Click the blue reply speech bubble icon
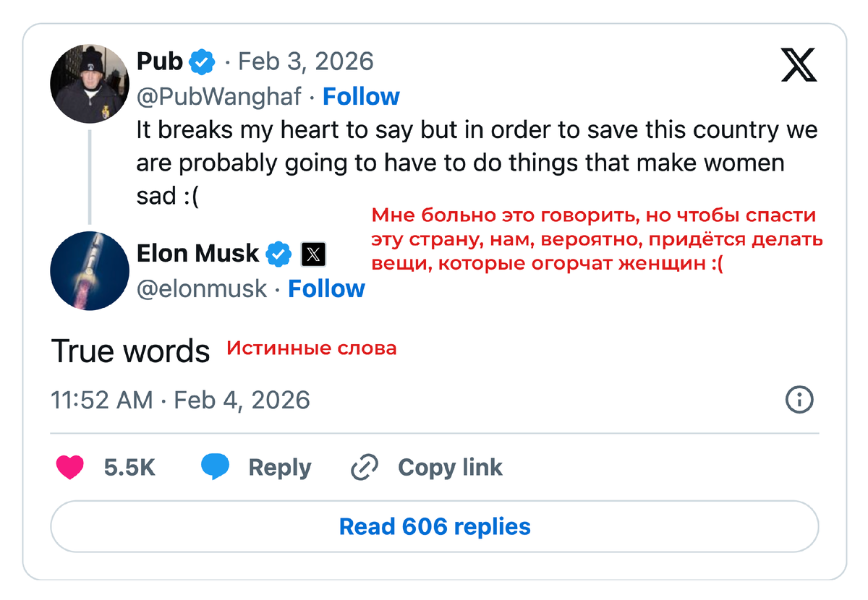Viewport: 868px width, 600px height. point(215,468)
